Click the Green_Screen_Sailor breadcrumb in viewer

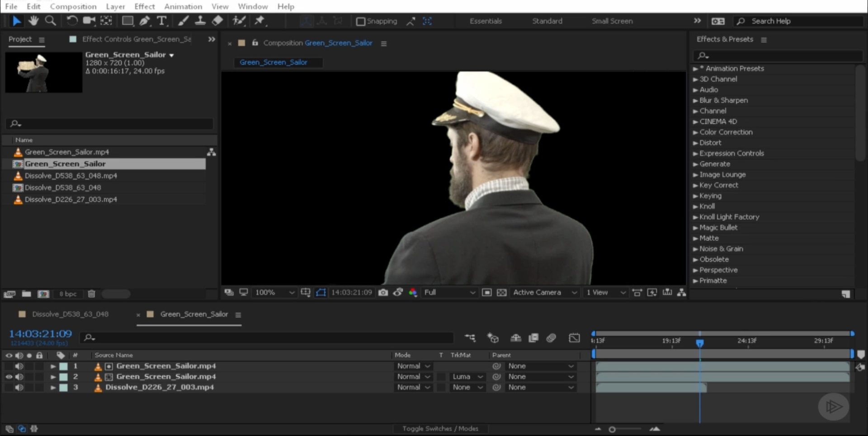[x=274, y=62]
